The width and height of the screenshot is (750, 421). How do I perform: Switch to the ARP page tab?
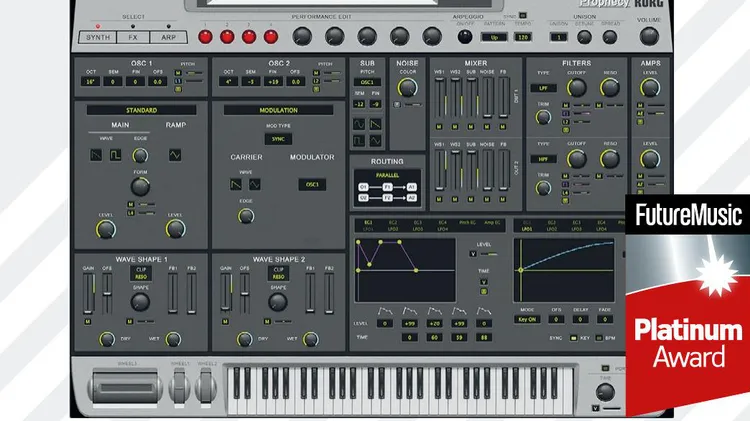pos(168,37)
